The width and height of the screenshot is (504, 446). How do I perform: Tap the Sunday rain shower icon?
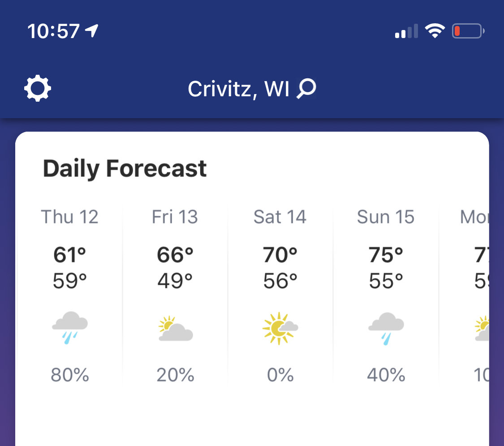pos(386,328)
